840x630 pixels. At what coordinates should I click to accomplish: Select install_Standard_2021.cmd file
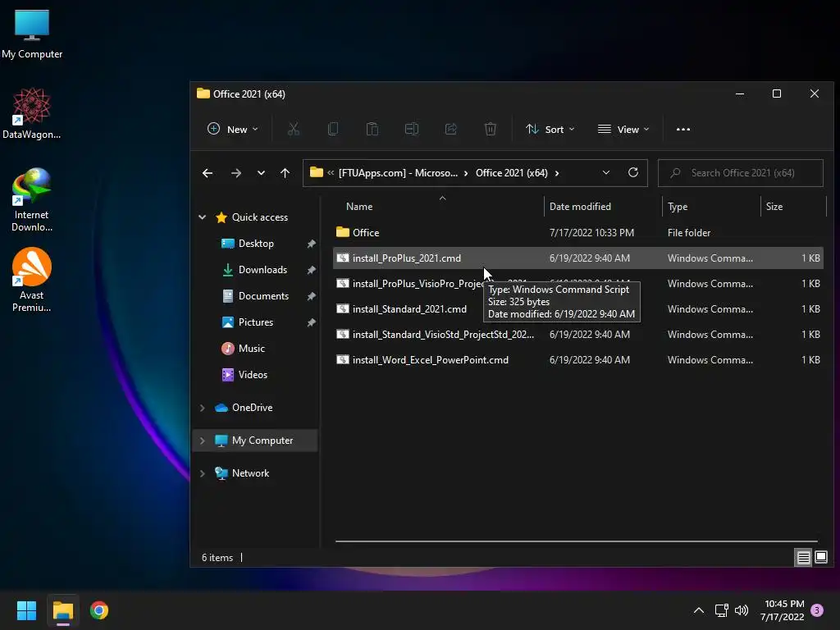[x=578, y=309]
